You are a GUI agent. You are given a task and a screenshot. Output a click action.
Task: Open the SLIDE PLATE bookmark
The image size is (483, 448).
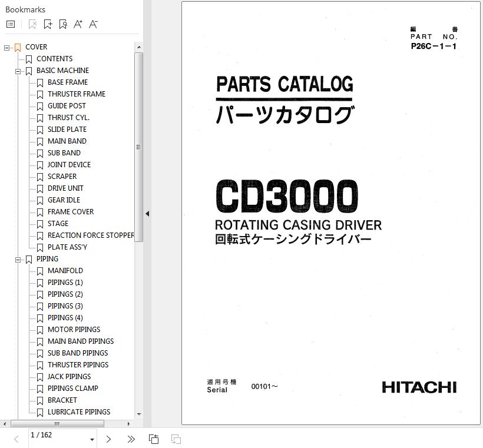tap(67, 130)
